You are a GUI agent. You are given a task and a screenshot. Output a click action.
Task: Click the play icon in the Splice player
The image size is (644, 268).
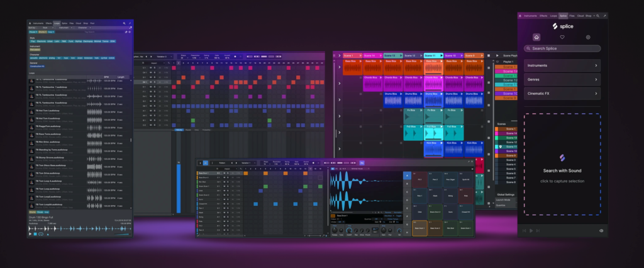tap(531, 231)
